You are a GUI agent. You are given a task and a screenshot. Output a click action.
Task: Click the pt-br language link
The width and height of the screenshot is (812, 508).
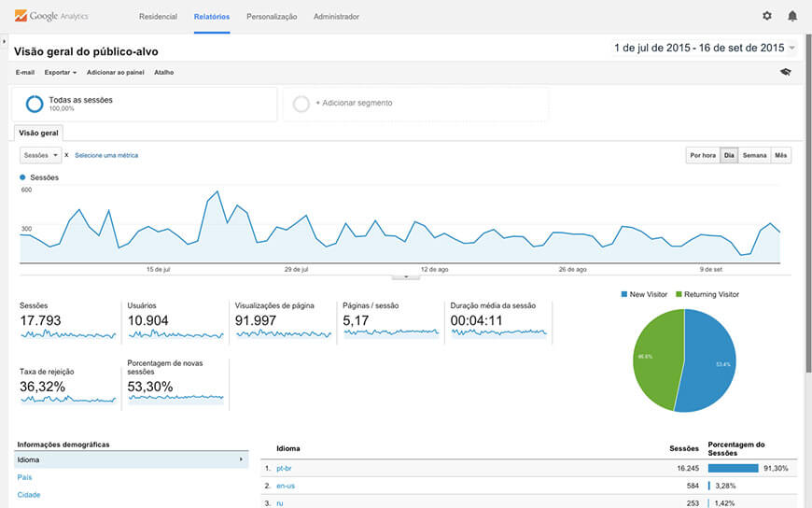coord(286,468)
